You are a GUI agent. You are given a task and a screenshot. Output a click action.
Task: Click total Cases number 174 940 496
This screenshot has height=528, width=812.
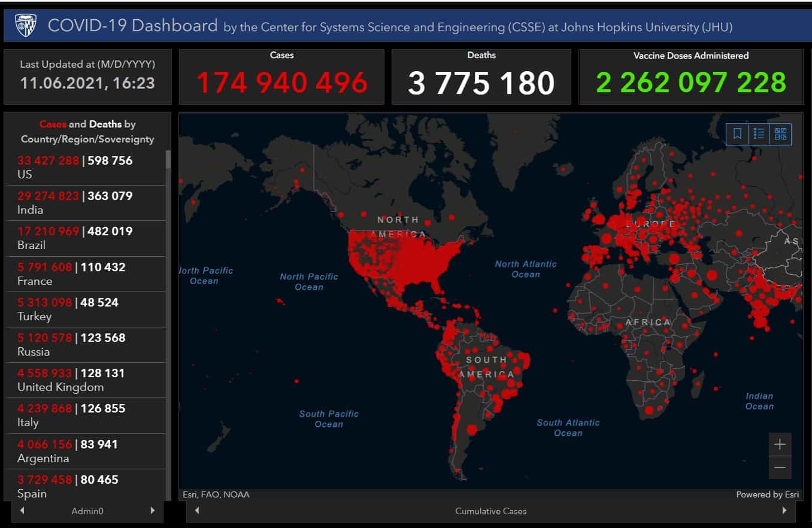tap(281, 83)
